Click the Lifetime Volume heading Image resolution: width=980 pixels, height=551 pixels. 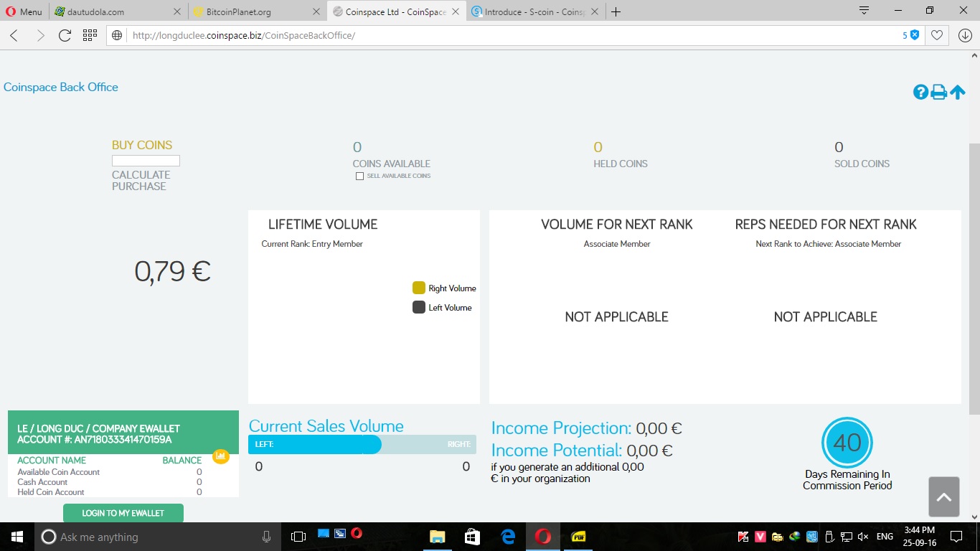323,225
